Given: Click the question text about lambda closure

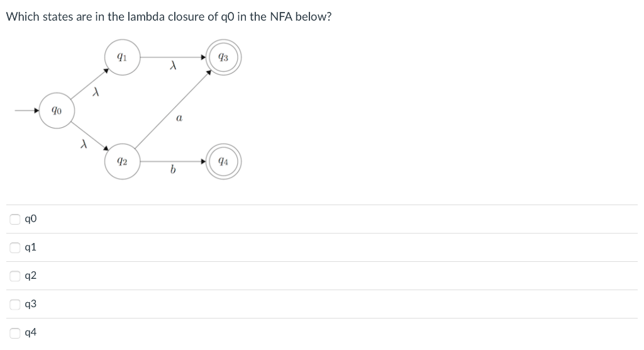Looking at the screenshot, I should point(169,17).
